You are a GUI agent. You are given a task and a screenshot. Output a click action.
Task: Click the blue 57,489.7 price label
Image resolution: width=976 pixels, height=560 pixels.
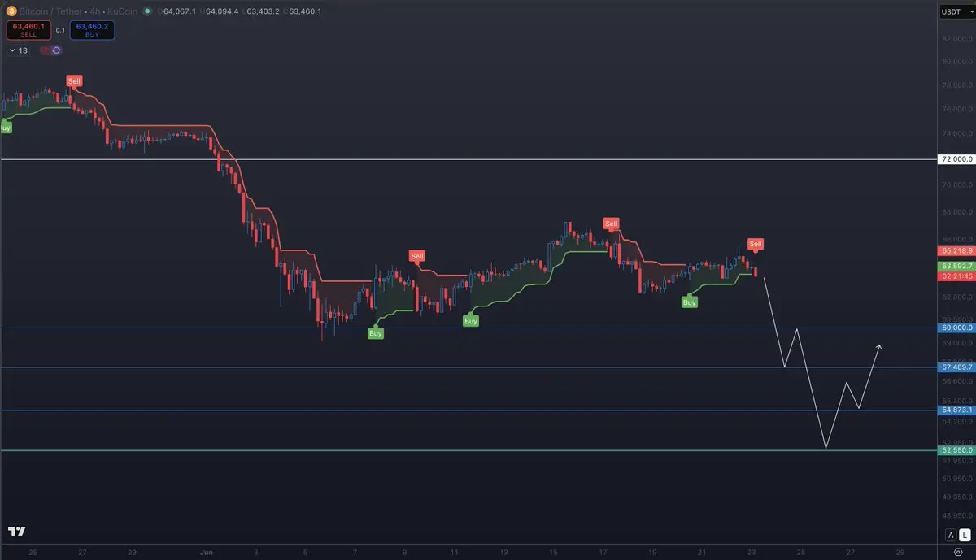(x=956, y=367)
